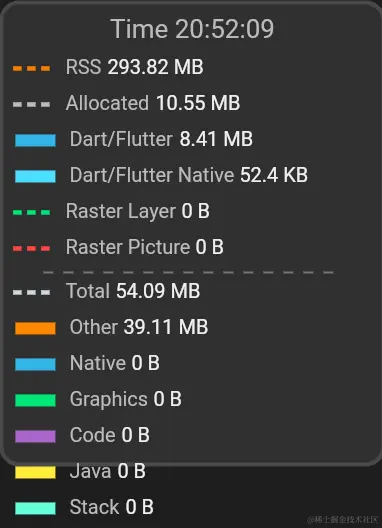
Task: Click the orange Other memory swatch
Action: pyautogui.click(x=35, y=328)
